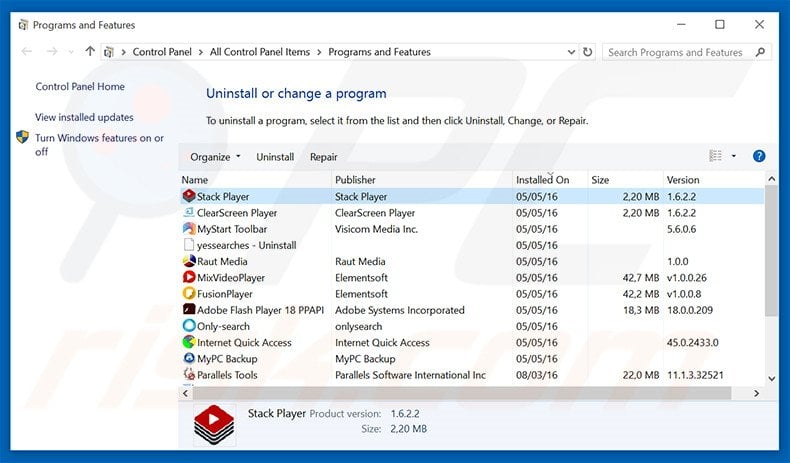The image size is (790, 463).
Task: Click the yessearches blank file icon
Action: [189, 245]
